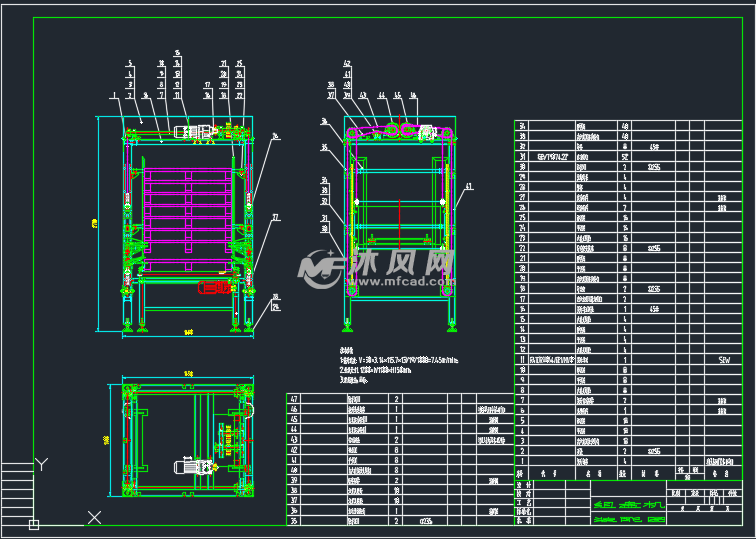Click the SEW cell in parts list row 11
756x539 pixels.
[x=724, y=358]
